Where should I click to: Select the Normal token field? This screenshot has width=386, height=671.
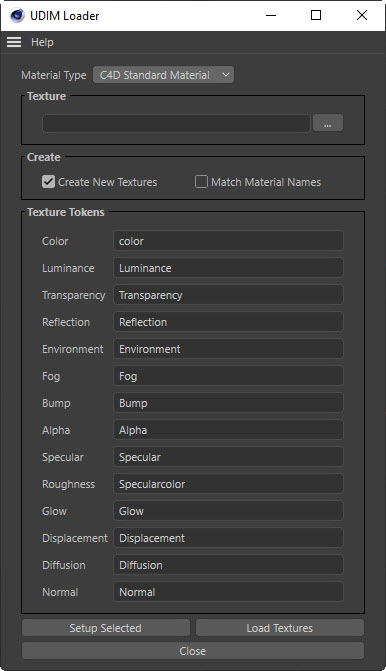click(228, 592)
